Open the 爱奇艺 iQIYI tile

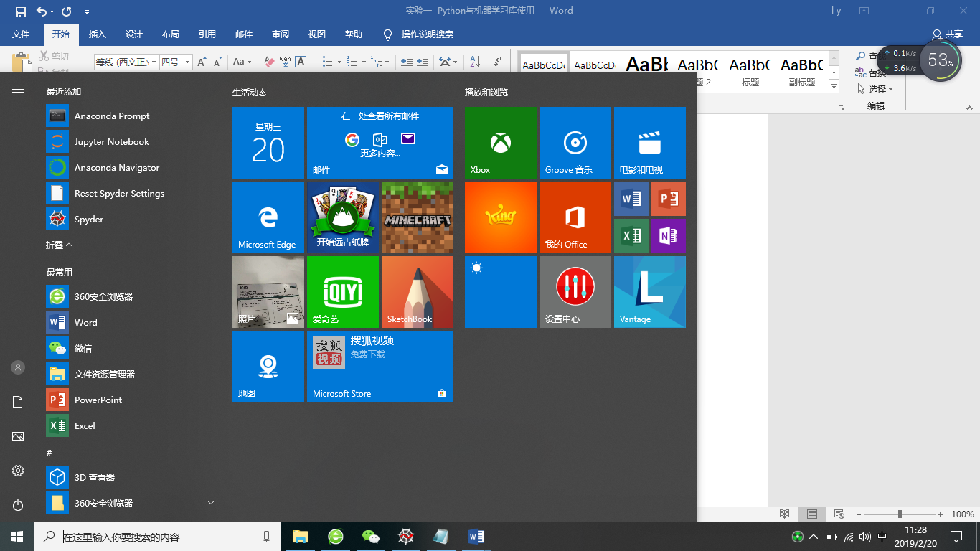click(343, 292)
